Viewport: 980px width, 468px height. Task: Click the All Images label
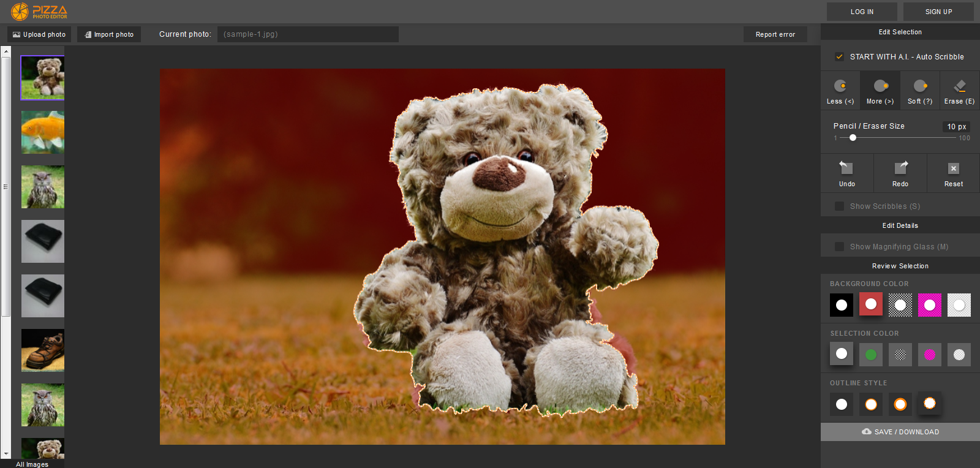[x=32, y=464]
